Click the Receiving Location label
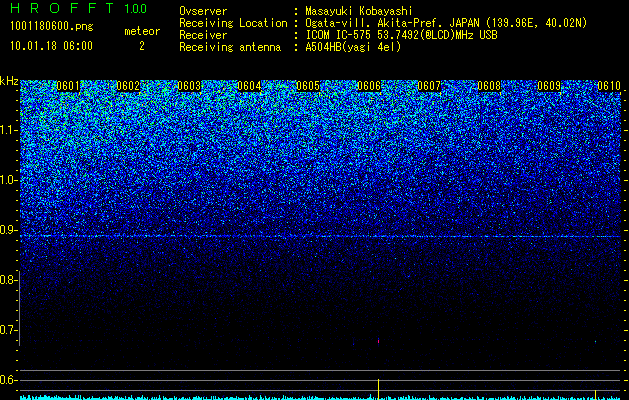Screen dimensions: 629x400 click(x=233, y=23)
